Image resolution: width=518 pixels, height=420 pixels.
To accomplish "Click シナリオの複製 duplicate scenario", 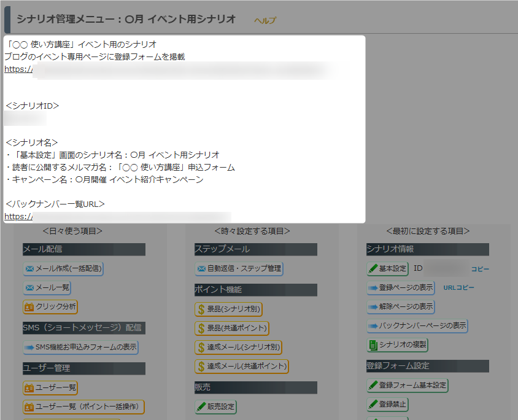I will coord(397,344).
